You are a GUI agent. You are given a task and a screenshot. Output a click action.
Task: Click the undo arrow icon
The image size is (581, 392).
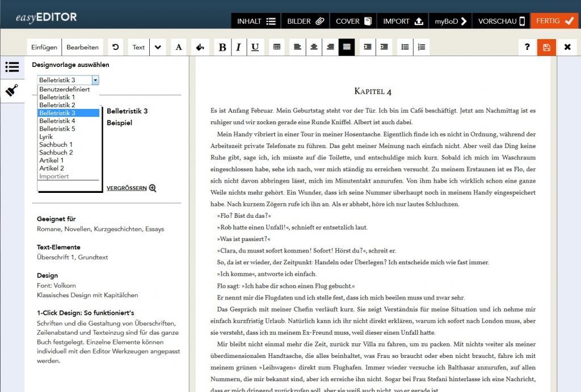(x=116, y=47)
